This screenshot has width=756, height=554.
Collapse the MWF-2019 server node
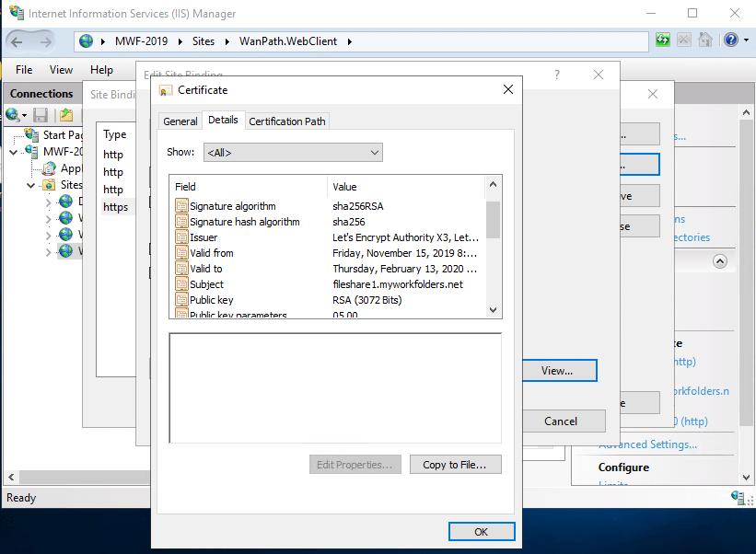14,152
